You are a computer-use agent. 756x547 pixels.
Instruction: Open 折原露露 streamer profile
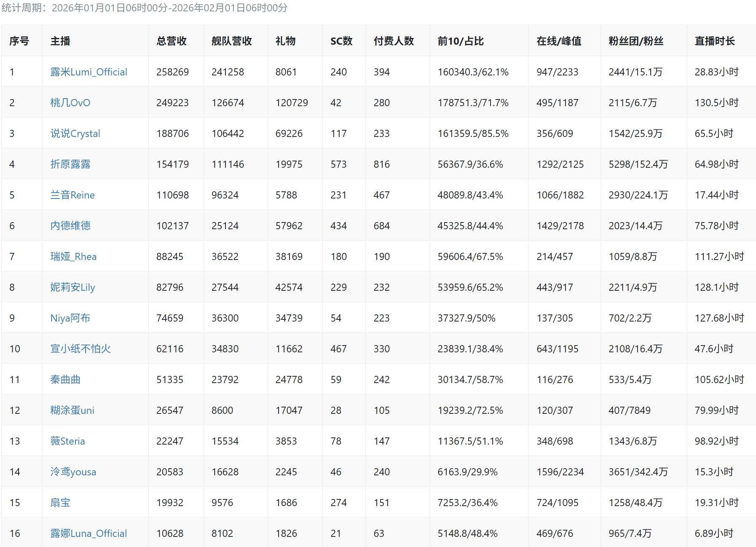pyautogui.click(x=70, y=164)
